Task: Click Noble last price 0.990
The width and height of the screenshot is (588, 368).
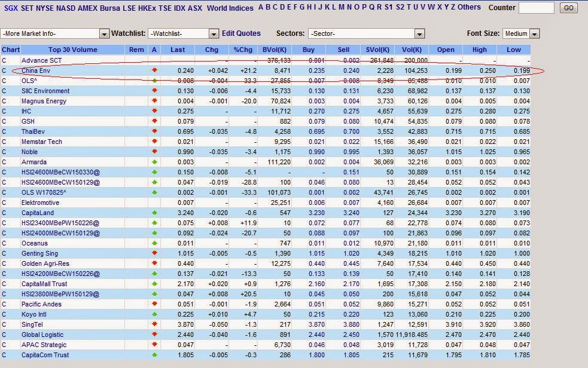Action: [x=185, y=152]
